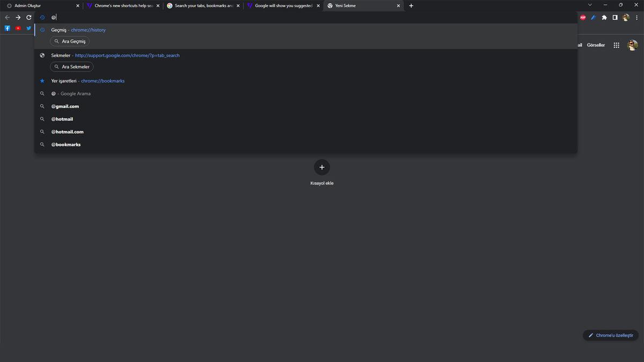
Task: Open the Chrome side panel
Action: click(x=615, y=17)
